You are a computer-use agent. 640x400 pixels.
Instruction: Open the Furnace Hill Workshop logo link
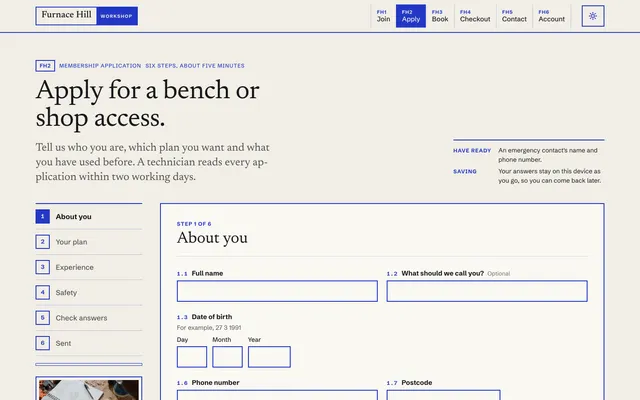click(87, 16)
